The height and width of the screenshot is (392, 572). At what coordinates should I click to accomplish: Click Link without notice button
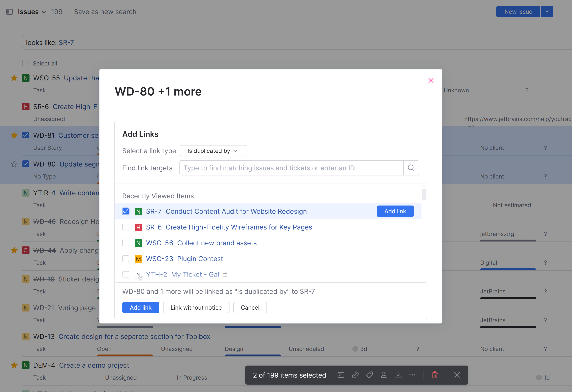pyautogui.click(x=196, y=308)
